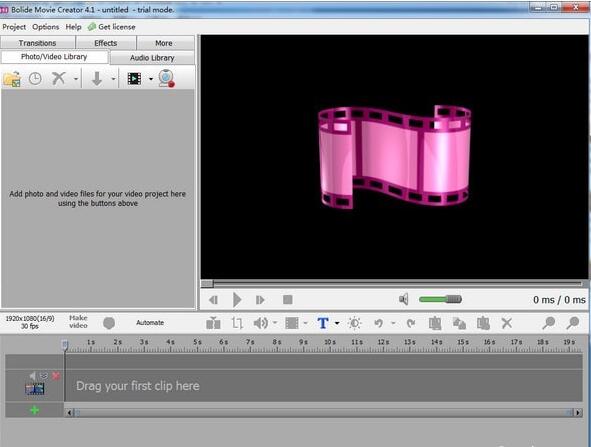The image size is (591, 447).
Task: Stop the video playback
Action: coord(288,299)
